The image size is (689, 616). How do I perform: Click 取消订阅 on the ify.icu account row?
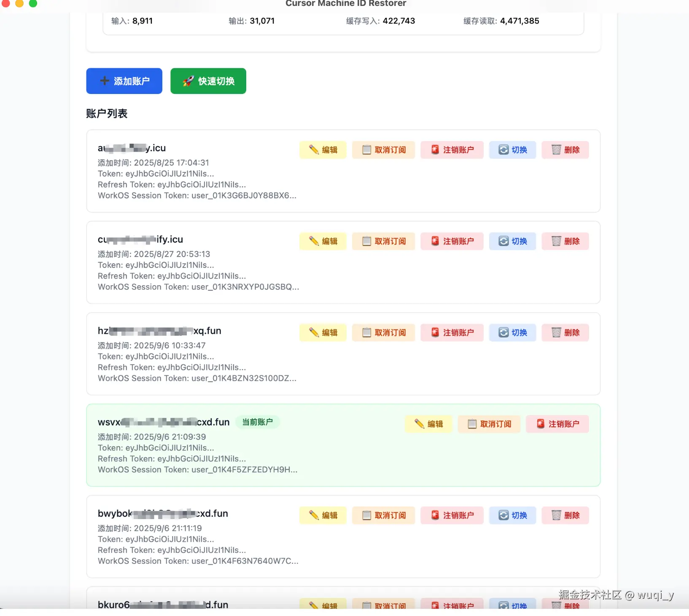[x=384, y=241]
